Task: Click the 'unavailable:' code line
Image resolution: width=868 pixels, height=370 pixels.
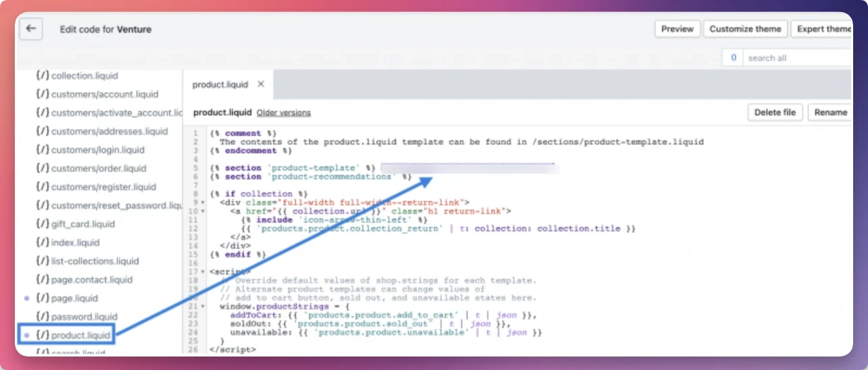Action: pos(386,333)
